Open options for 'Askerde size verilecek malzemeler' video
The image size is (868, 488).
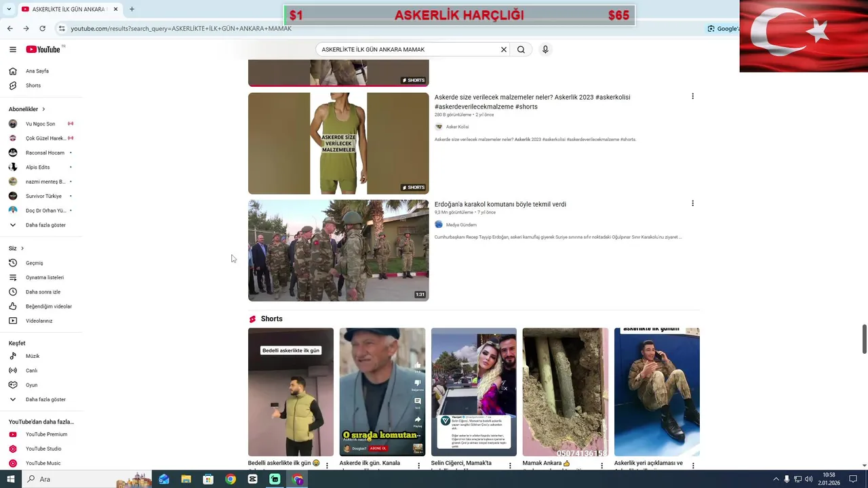click(x=692, y=96)
